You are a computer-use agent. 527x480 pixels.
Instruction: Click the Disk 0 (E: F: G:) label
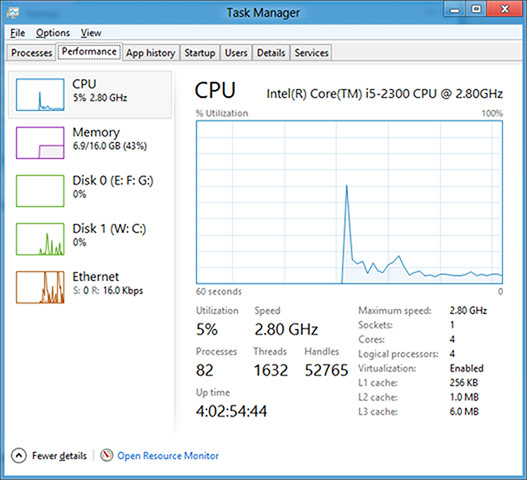[113, 181]
